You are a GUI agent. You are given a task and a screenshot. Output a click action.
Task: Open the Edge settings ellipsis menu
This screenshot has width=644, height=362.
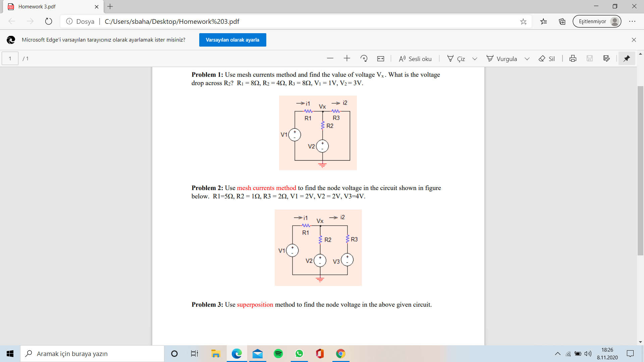(x=632, y=21)
